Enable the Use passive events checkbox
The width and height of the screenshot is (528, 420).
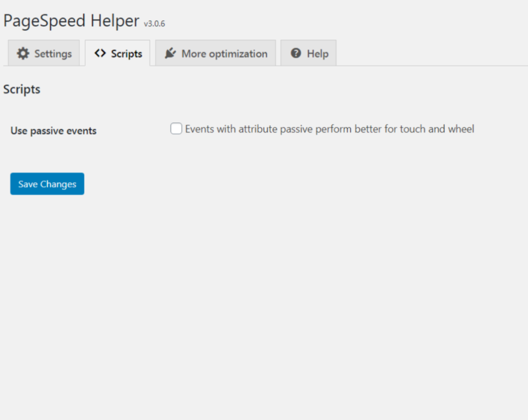click(176, 129)
